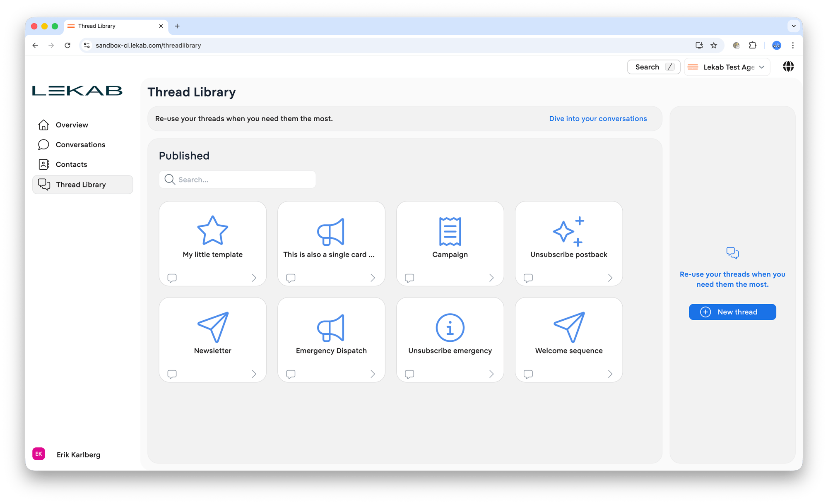Click the Search button in the header
Viewport: 828px width, 504px height.
click(x=653, y=67)
